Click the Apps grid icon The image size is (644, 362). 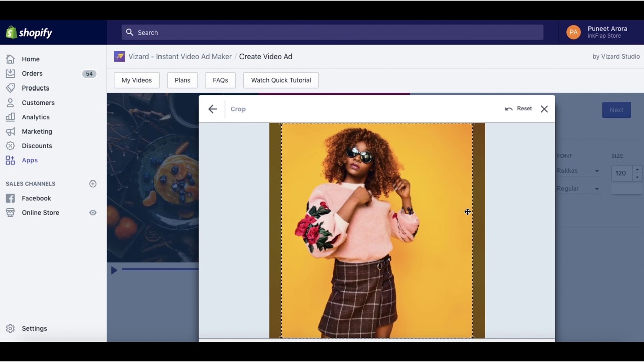[x=10, y=160]
